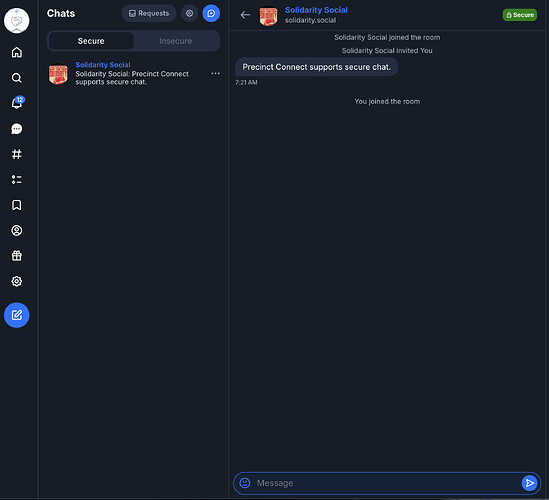Open chat settings gear next to Requests

coord(189,13)
